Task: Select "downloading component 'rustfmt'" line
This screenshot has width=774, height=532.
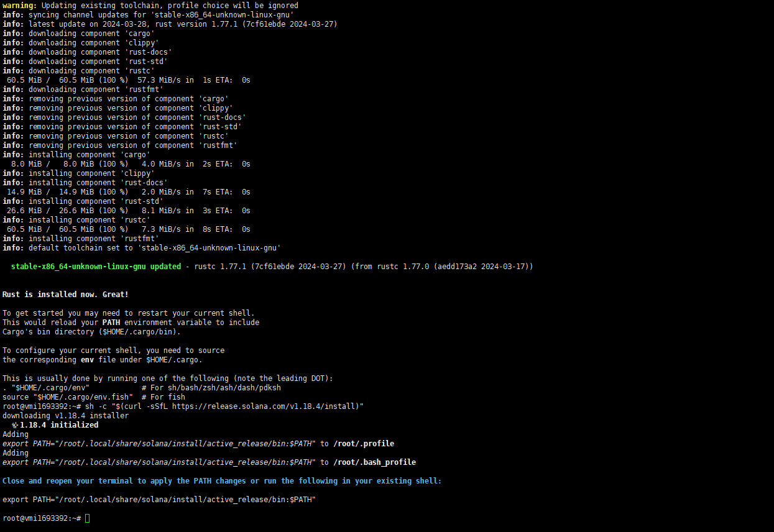Action: coord(83,89)
